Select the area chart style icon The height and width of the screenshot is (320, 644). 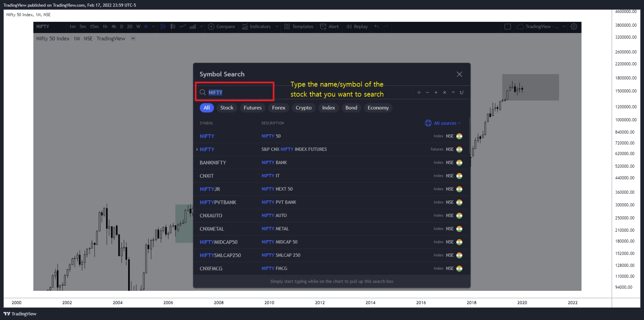[193, 26]
